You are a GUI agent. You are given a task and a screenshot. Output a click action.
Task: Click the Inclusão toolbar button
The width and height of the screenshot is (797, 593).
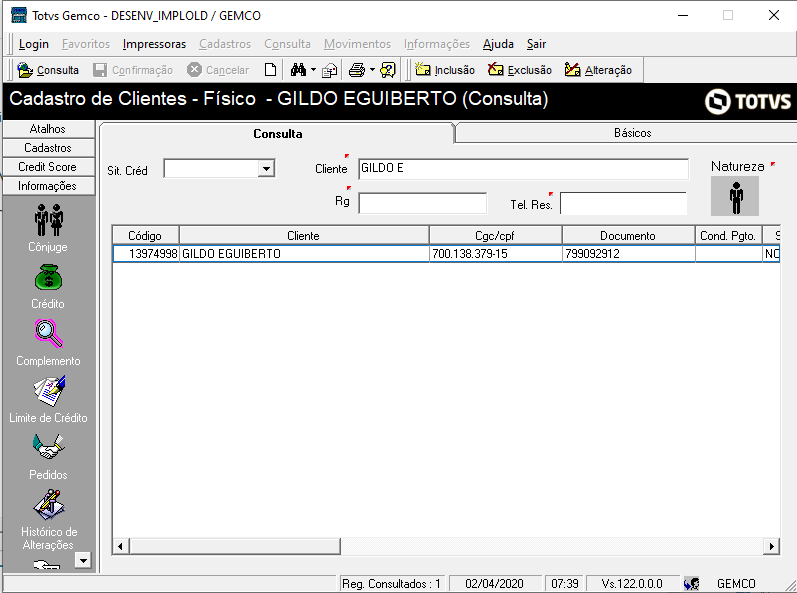click(445, 70)
